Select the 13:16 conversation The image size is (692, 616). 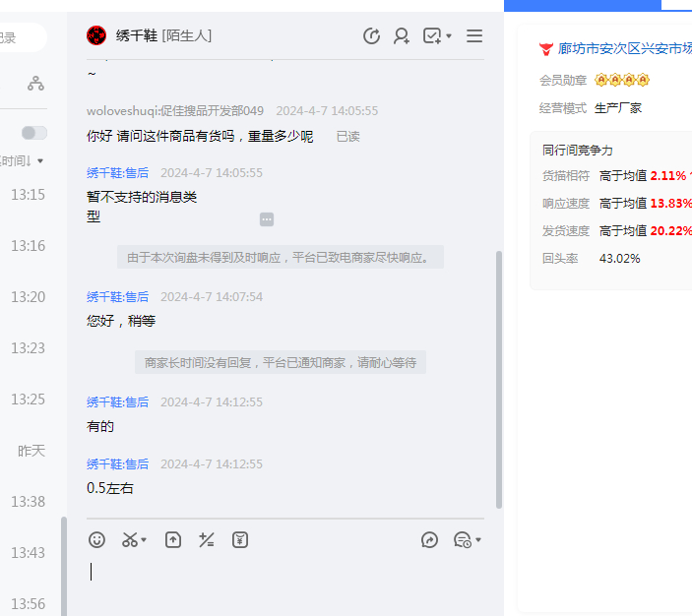[28, 246]
